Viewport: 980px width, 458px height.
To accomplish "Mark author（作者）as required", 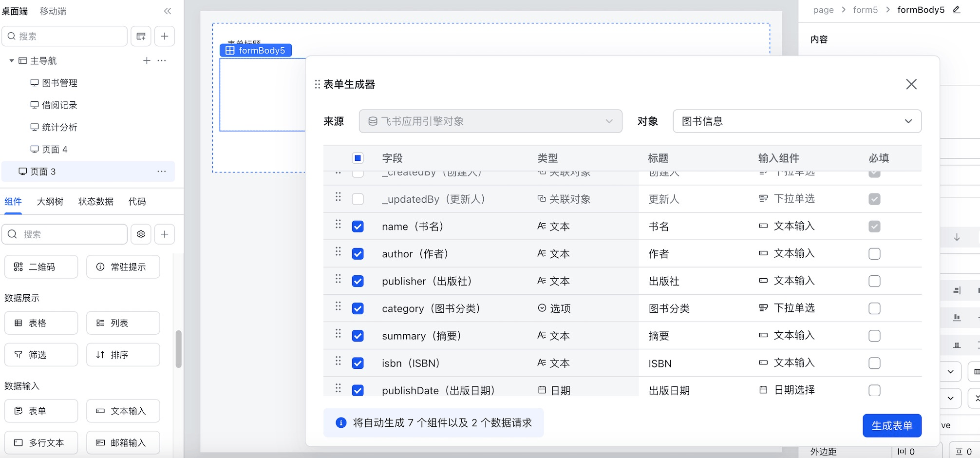I will point(874,254).
